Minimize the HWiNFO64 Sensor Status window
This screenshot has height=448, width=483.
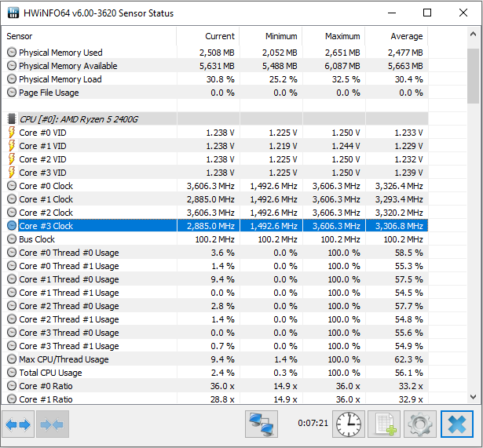tap(392, 13)
